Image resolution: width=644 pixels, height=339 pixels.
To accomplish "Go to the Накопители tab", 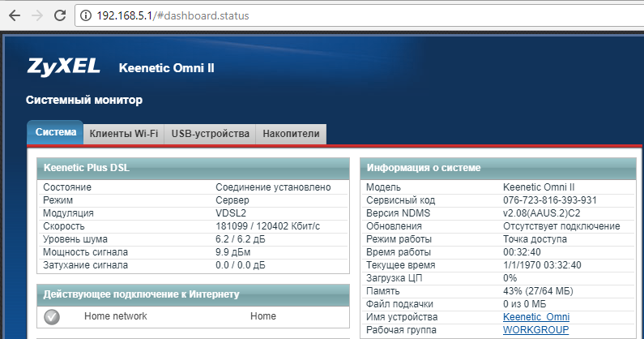I will (291, 134).
